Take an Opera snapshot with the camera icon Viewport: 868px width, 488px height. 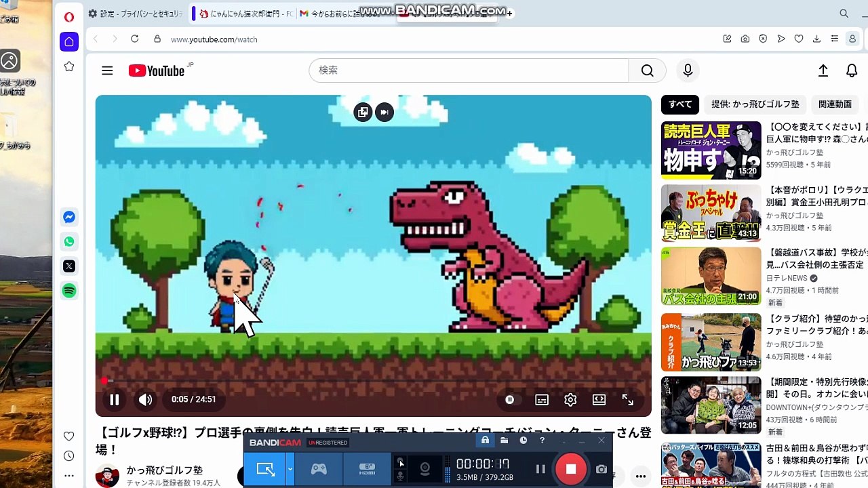coord(745,39)
